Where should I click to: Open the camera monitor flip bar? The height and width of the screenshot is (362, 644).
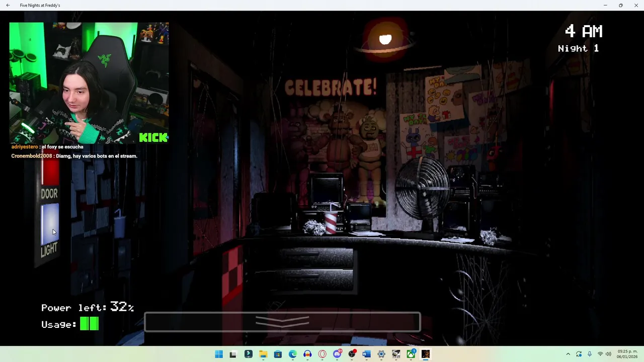coord(282,322)
